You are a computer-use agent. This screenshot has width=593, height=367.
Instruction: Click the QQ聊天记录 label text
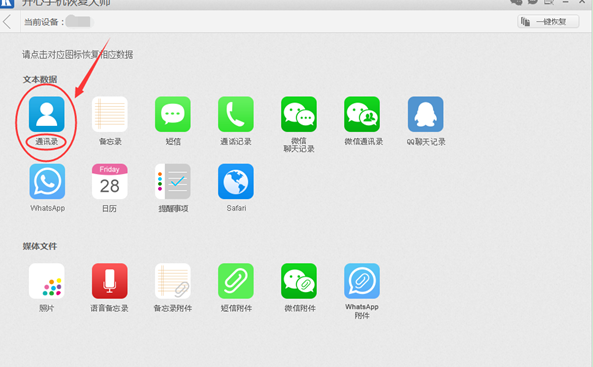click(x=426, y=142)
